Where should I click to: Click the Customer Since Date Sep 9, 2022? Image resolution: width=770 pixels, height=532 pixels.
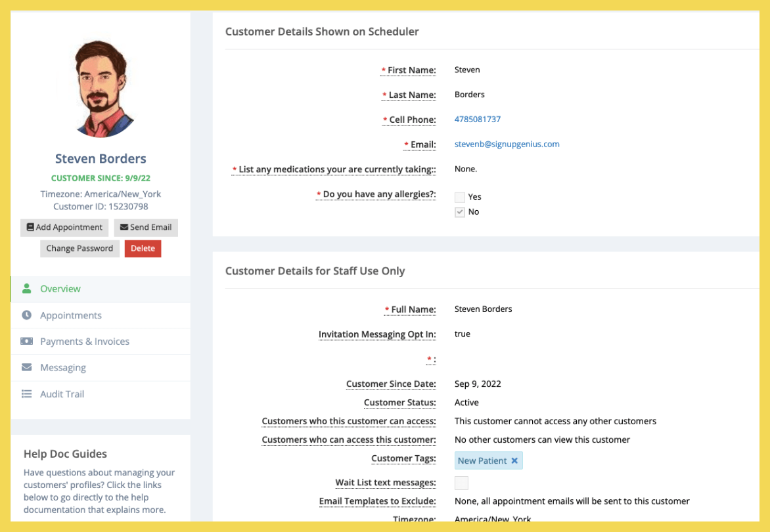point(478,384)
